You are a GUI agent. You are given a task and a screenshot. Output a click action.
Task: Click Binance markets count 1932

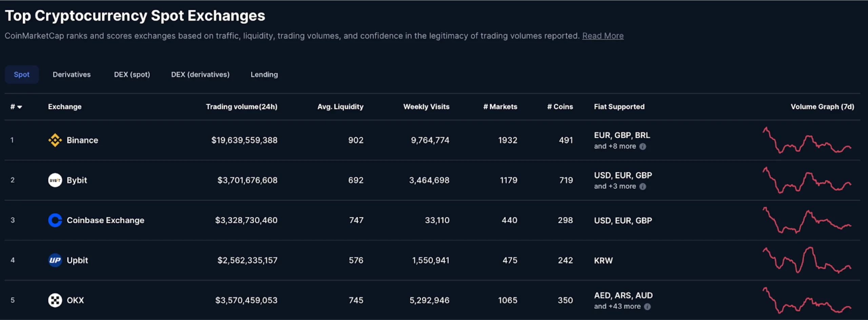(508, 140)
